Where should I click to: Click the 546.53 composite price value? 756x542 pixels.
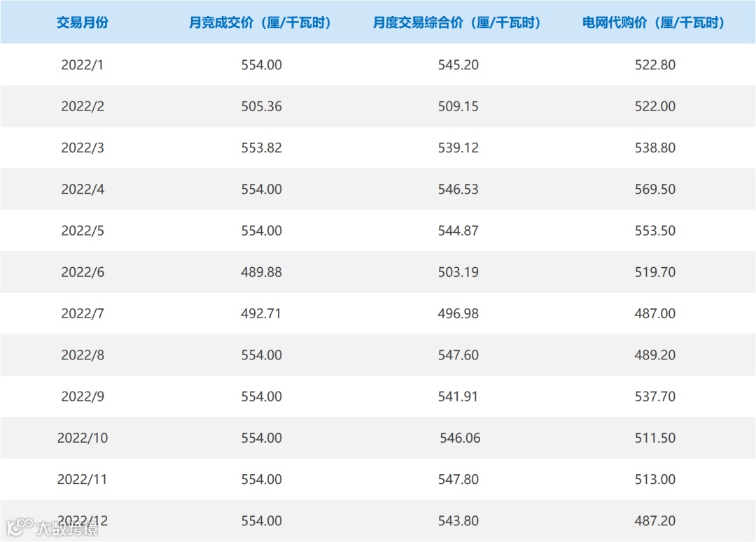[x=458, y=189]
